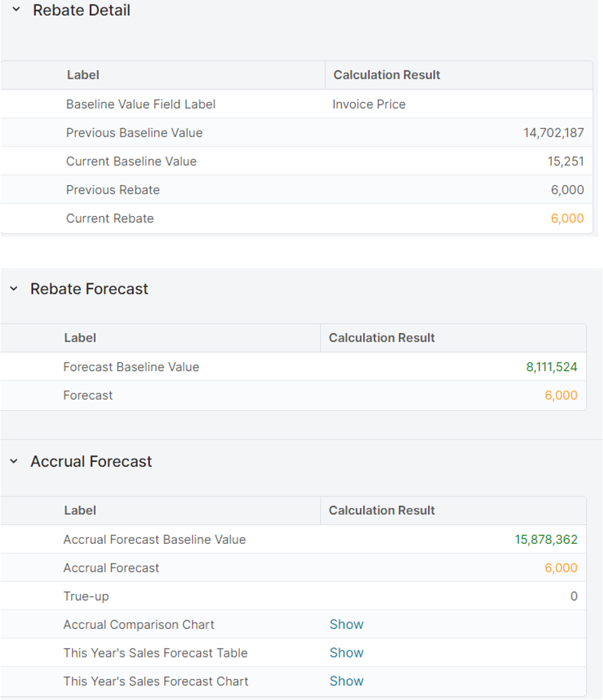Click the 14,702,187 previous baseline value

[553, 132]
